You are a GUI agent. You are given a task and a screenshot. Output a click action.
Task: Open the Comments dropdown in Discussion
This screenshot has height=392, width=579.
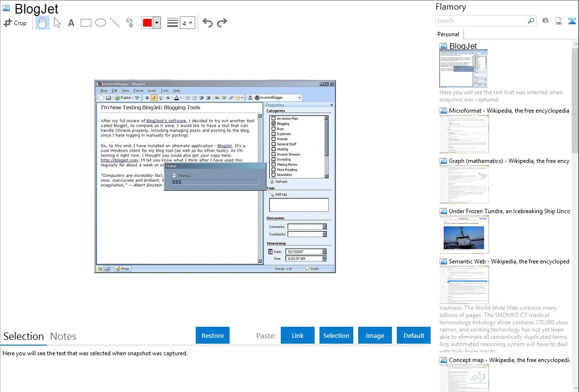pyautogui.click(x=324, y=227)
